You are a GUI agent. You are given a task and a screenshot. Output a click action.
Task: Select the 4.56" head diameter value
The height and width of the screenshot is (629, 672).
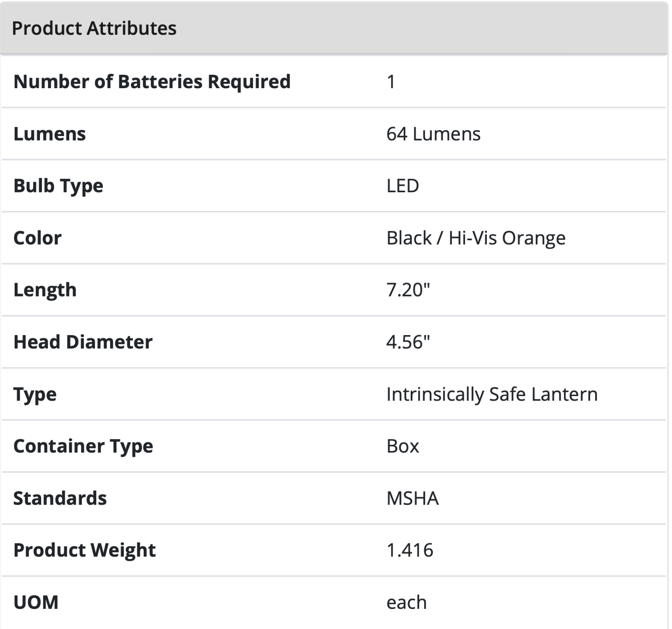click(x=408, y=342)
